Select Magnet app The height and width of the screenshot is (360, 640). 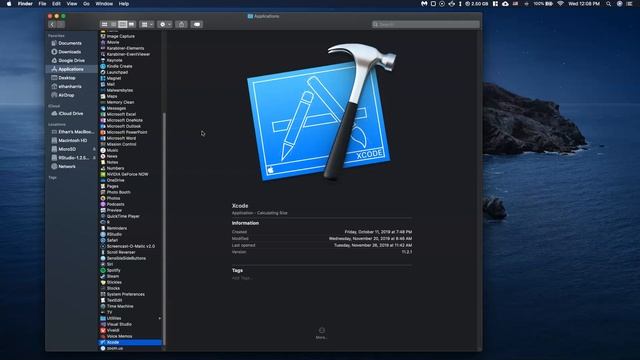click(x=114, y=78)
